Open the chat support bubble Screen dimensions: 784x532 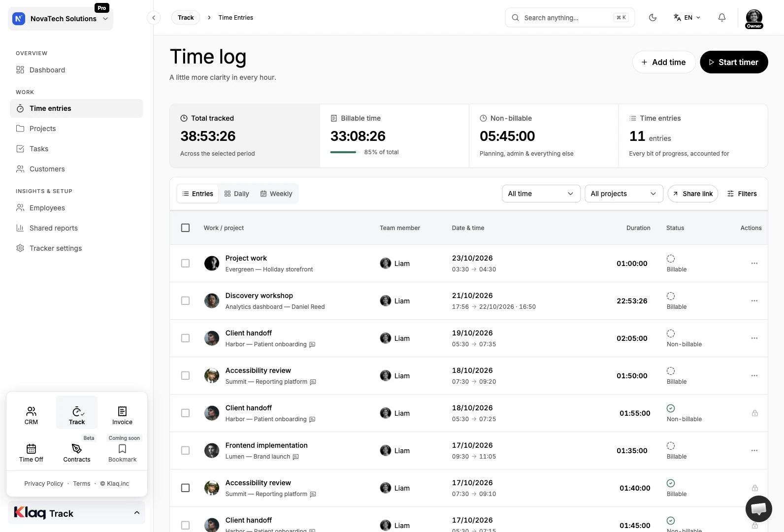coord(758,509)
